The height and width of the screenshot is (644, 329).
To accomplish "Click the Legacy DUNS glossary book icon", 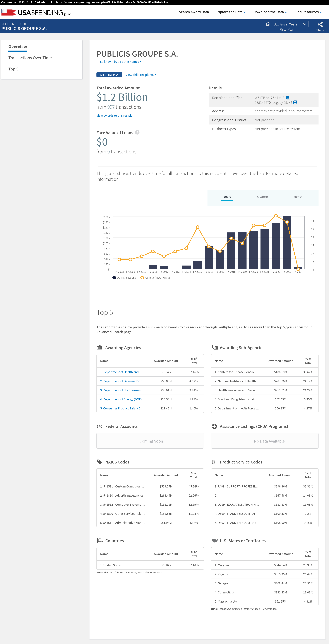I will (x=295, y=102).
